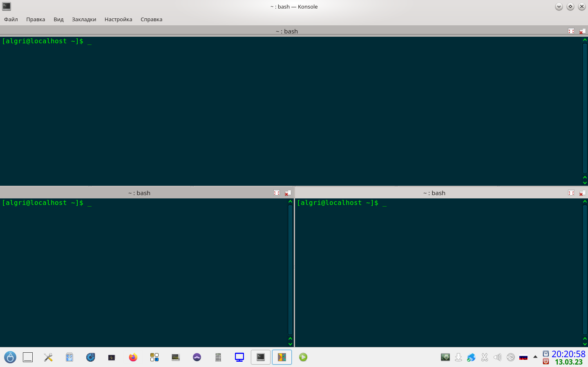Image resolution: width=588 pixels, height=367 pixels.
Task: Open the Вид menu
Action: pos(58,19)
